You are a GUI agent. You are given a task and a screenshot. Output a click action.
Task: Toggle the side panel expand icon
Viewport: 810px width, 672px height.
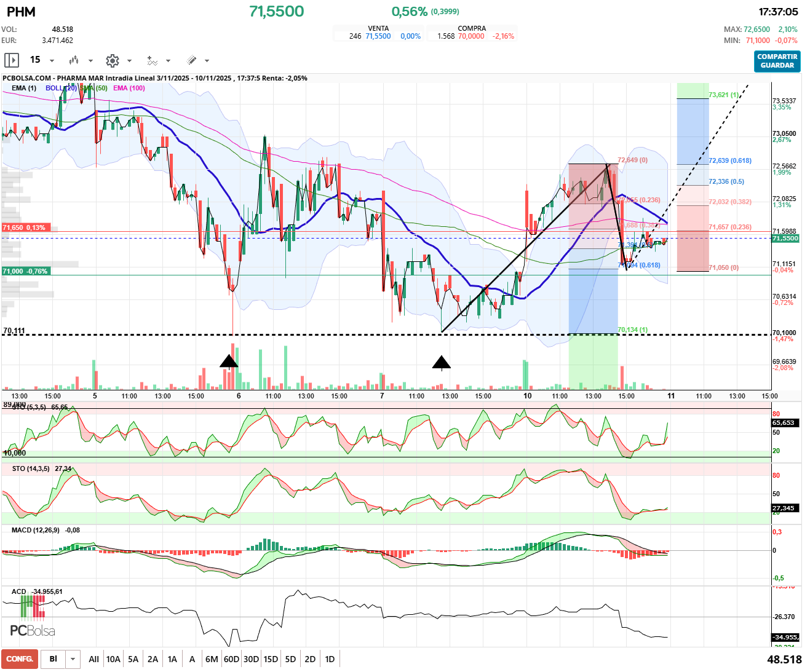[x=12, y=60]
